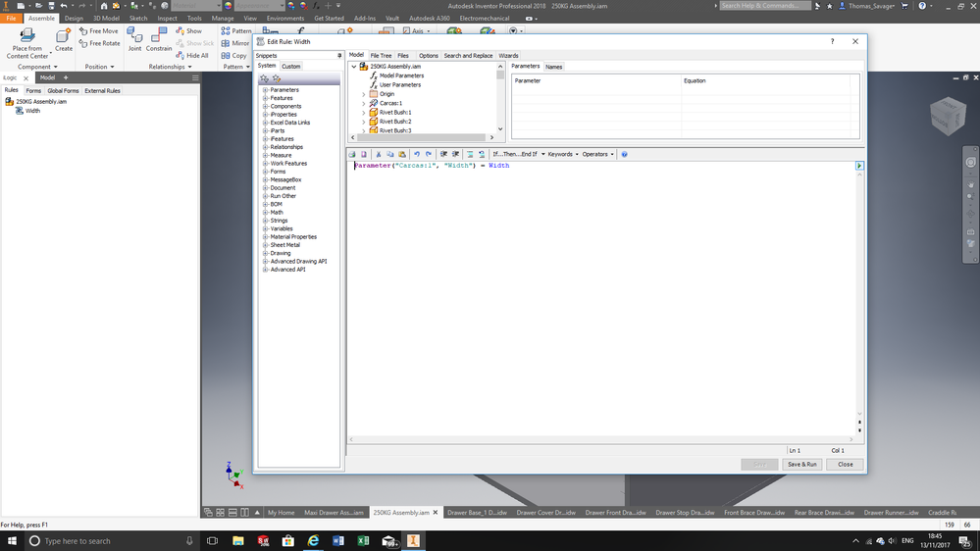Click the Uncomment lines icon in rule editor

click(482, 154)
